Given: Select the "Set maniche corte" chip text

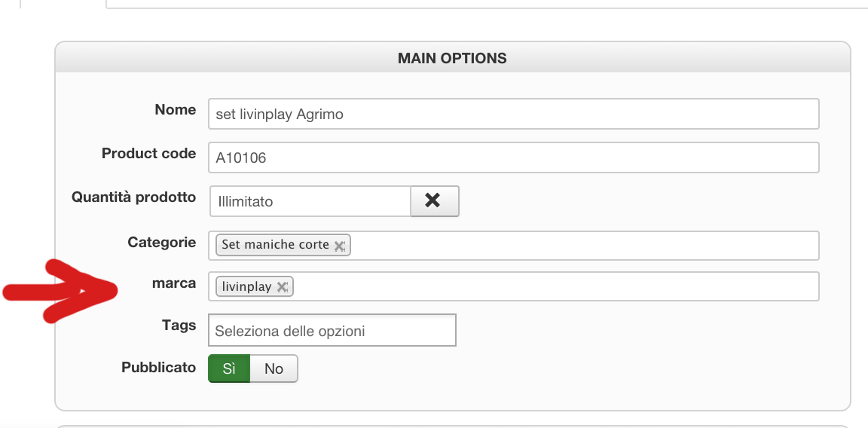Looking at the screenshot, I should click(275, 245).
